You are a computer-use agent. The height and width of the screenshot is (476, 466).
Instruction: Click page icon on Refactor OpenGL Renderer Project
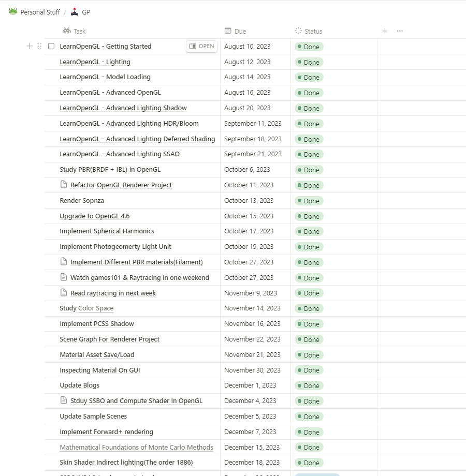tap(64, 185)
